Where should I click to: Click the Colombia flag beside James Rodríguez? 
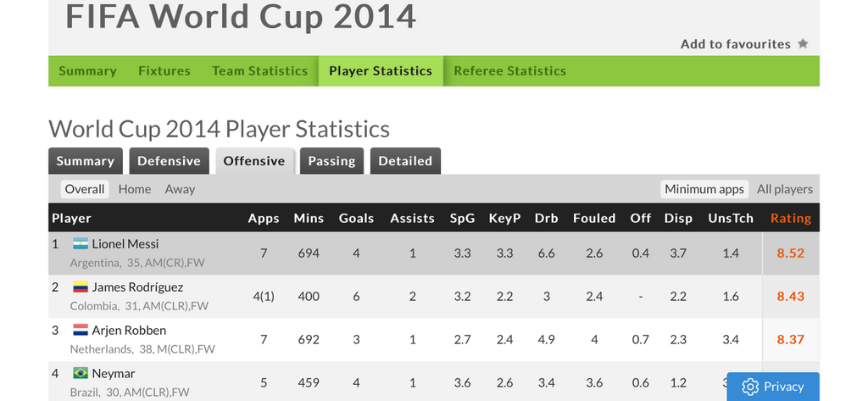81,287
